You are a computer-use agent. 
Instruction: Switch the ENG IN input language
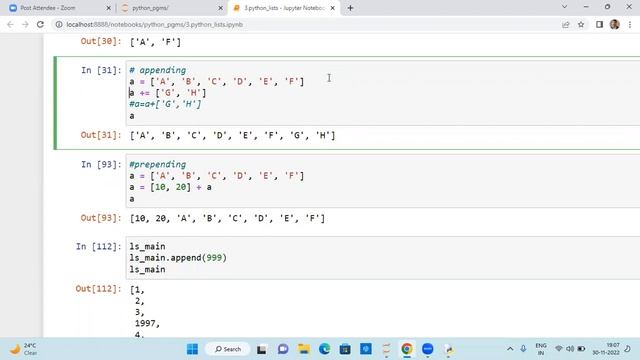pyautogui.click(x=541, y=349)
